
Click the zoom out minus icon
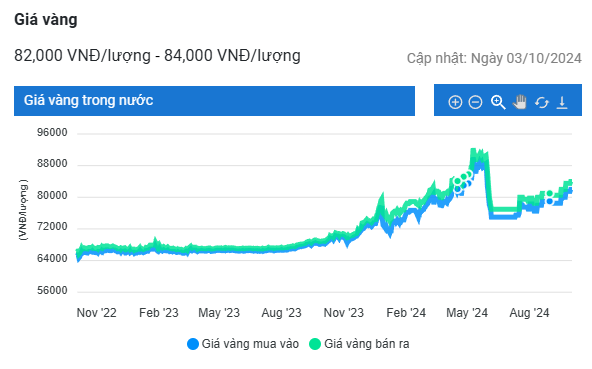coord(475,102)
